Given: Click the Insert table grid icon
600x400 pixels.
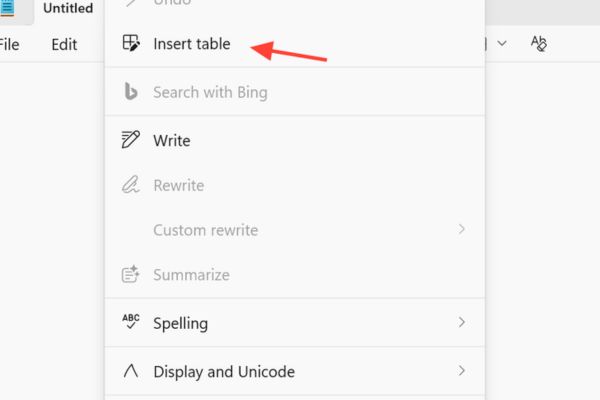Looking at the screenshot, I should pos(130,44).
